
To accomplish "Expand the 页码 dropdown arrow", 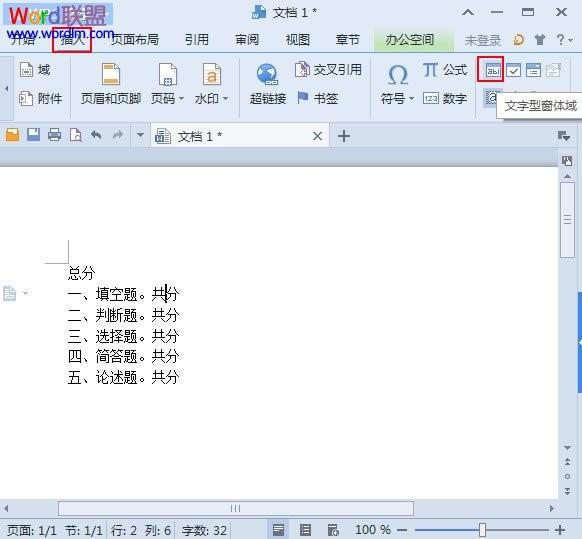I will [x=182, y=99].
